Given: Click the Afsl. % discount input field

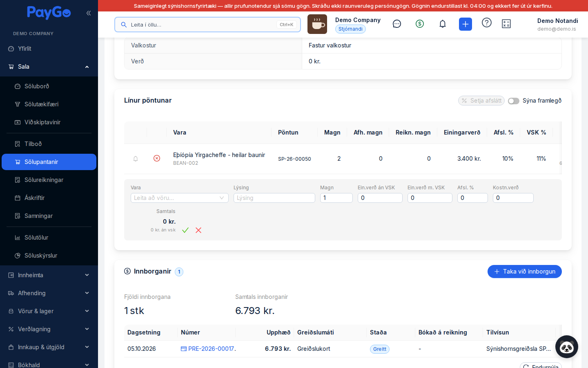Looking at the screenshot, I should point(472,198).
